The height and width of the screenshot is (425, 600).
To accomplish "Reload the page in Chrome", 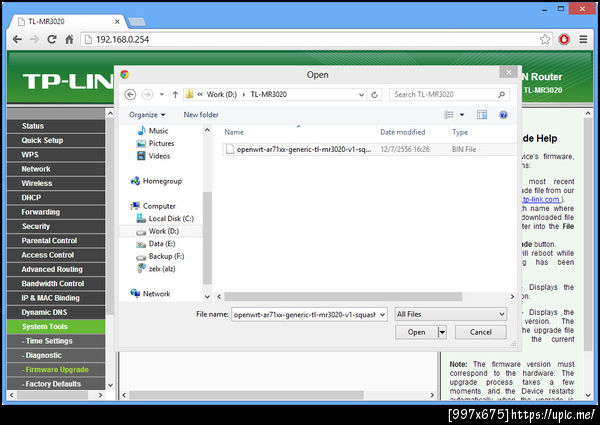I will click(52, 39).
